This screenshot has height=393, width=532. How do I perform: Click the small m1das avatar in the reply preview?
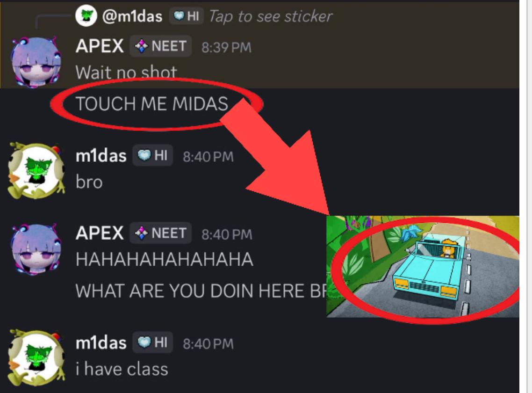[86, 16]
